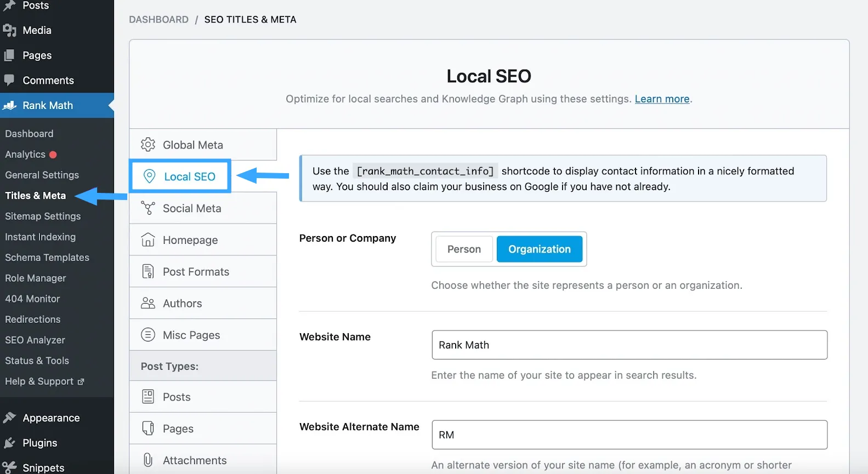The height and width of the screenshot is (474, 868).
Task: Open Rank Math Dashboard submenu item
Action: click(x=29, y=134)
